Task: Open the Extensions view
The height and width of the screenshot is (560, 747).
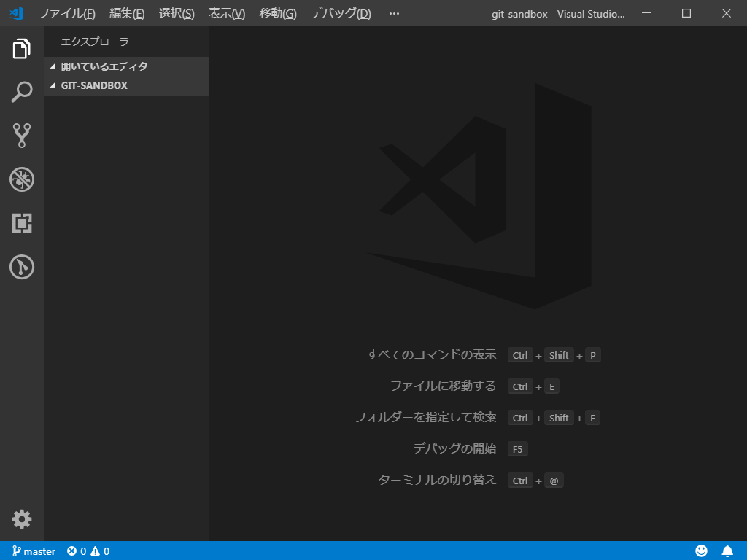Action: 21,223
